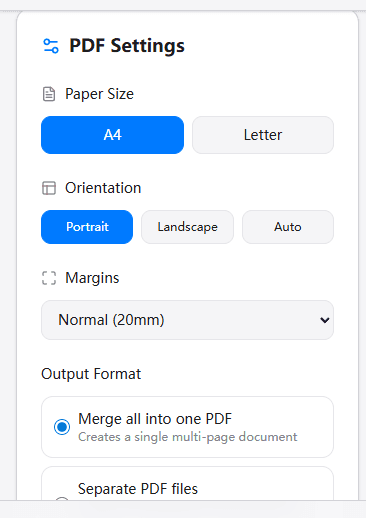Select the Separate PDF files option

tap(187, 483)
